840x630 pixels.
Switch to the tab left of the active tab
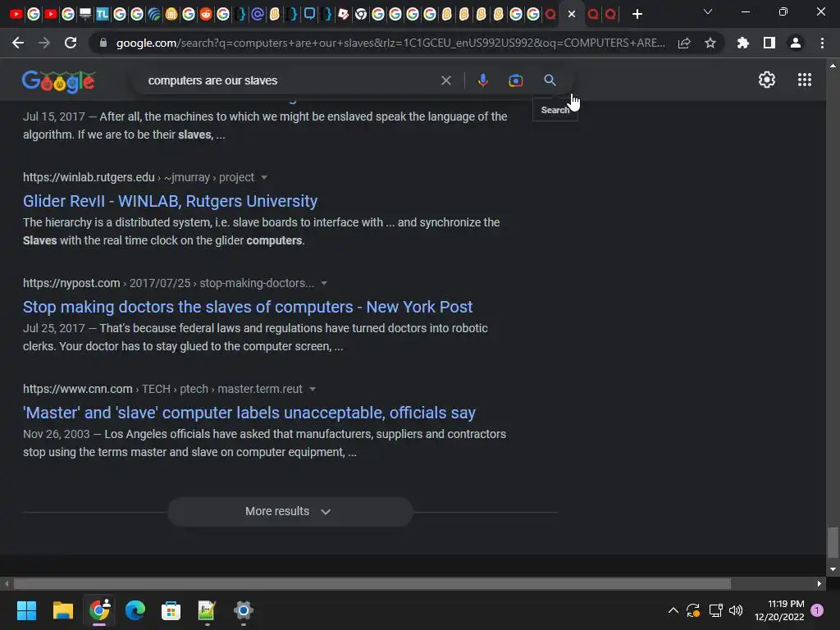click(550, 14)
